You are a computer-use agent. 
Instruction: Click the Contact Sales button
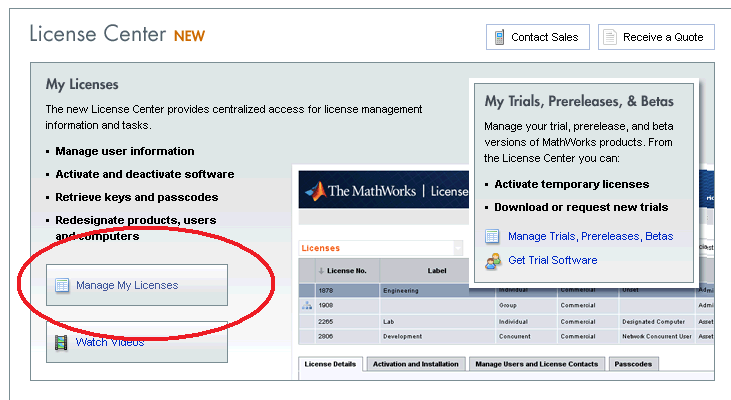538,37
